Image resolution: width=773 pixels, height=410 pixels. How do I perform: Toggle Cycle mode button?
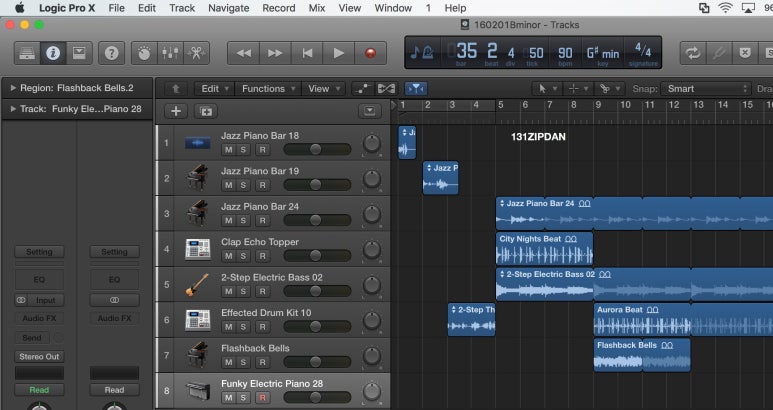click(x=693, y=53)
